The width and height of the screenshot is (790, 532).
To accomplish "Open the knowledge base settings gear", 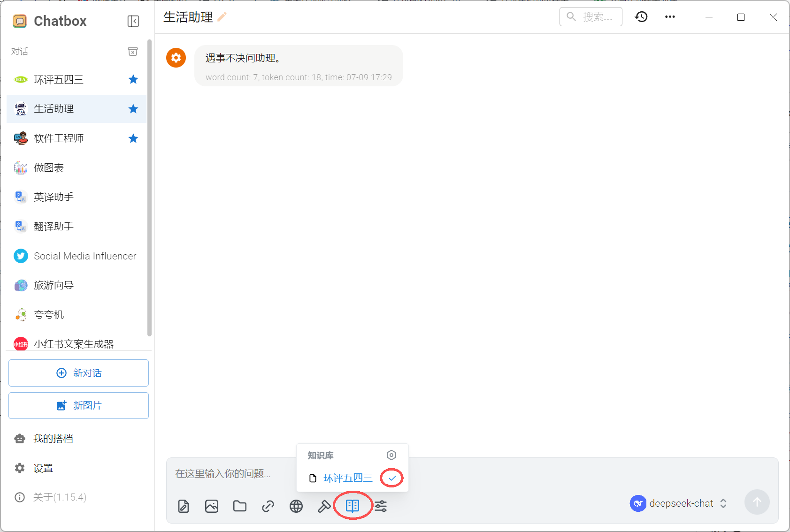I will coord(391,455).
